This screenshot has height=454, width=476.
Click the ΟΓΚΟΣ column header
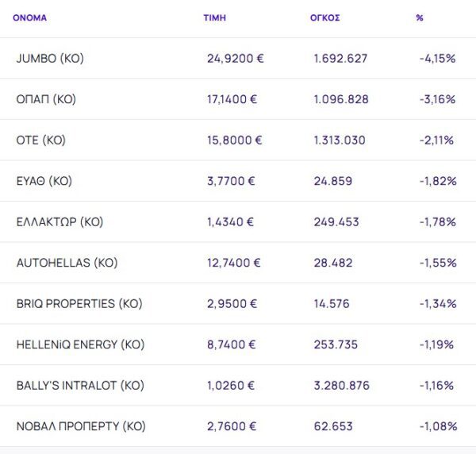click(324, 17)
